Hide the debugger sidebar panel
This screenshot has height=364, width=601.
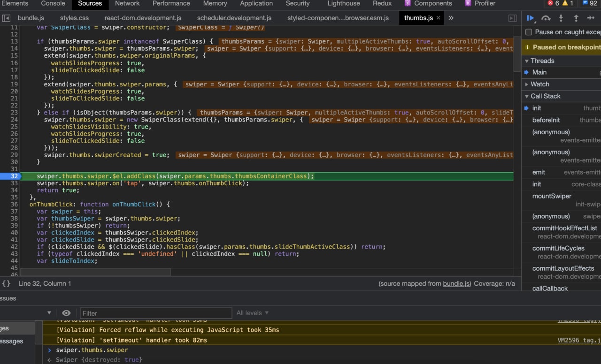pos(512,18)
